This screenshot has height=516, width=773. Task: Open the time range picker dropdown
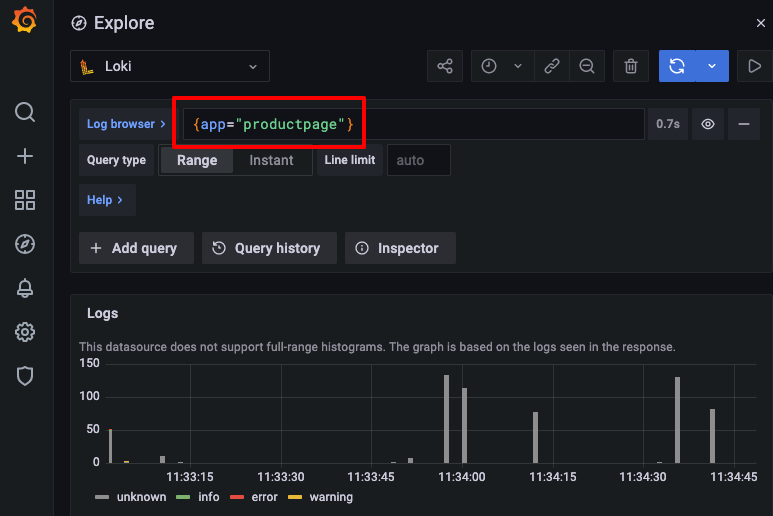(501, 67)
